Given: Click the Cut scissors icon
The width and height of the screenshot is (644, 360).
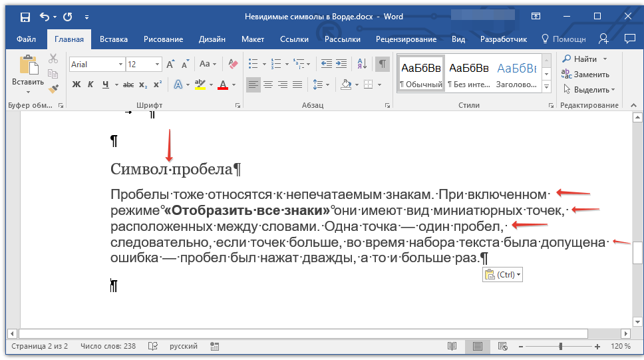Looking at the screenshot, I should tap(54, 59).
